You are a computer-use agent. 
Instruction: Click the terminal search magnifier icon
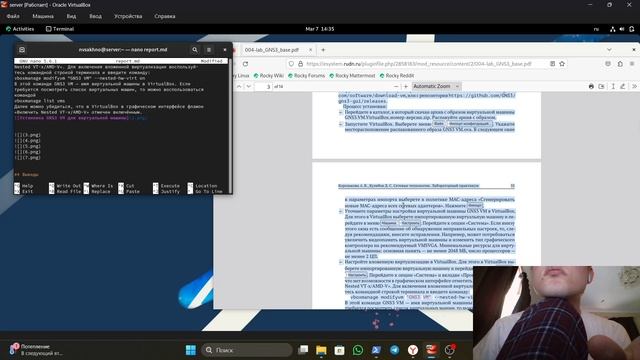click(x=195, y=50)
